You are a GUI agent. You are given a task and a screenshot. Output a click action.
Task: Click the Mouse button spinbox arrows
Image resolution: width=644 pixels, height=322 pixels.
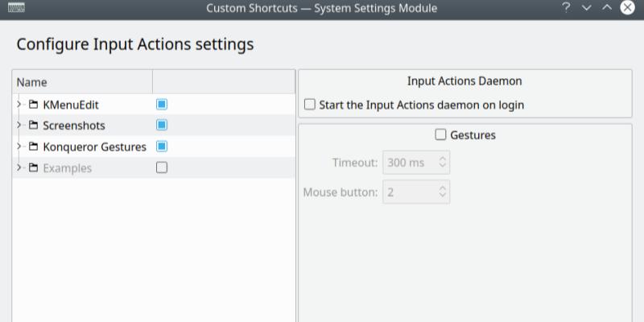point(442,192)
